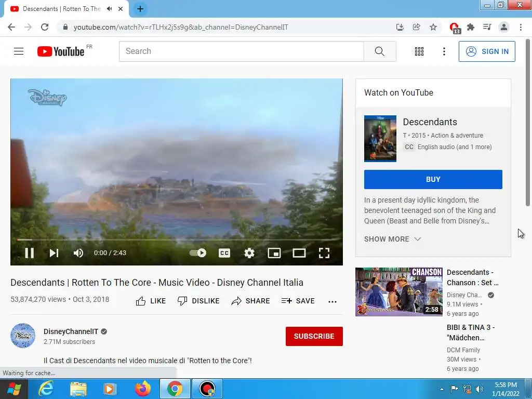532x399 pixels.
Task: Open Windows Media Player taskbar icon
Action: (x=110, y=389)
